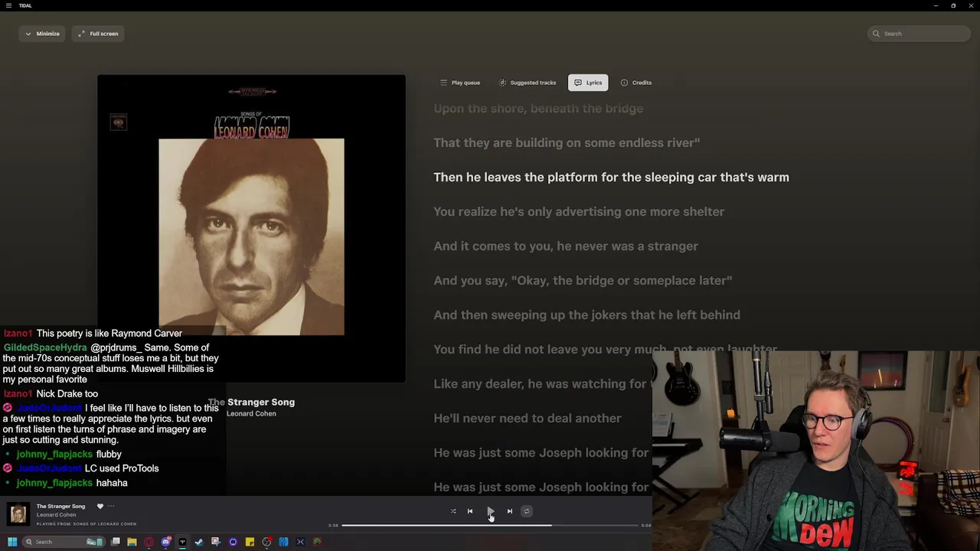
Task: Click the Windows taskbar Search box
Action: point(64,542)
